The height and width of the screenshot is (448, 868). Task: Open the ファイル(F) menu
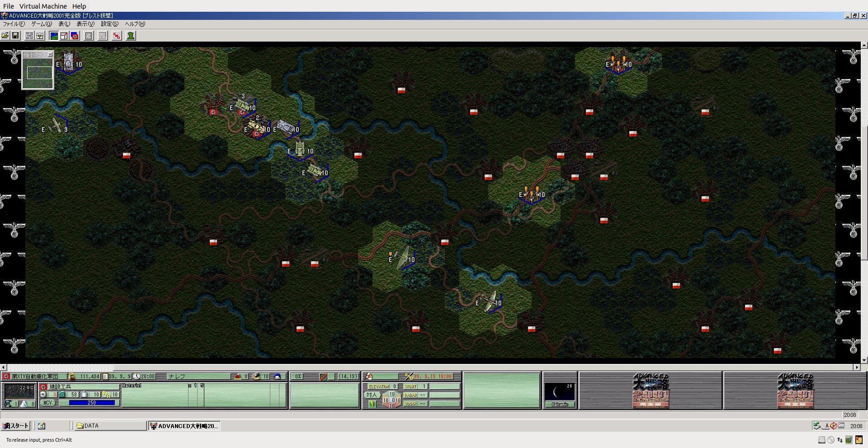14,24
